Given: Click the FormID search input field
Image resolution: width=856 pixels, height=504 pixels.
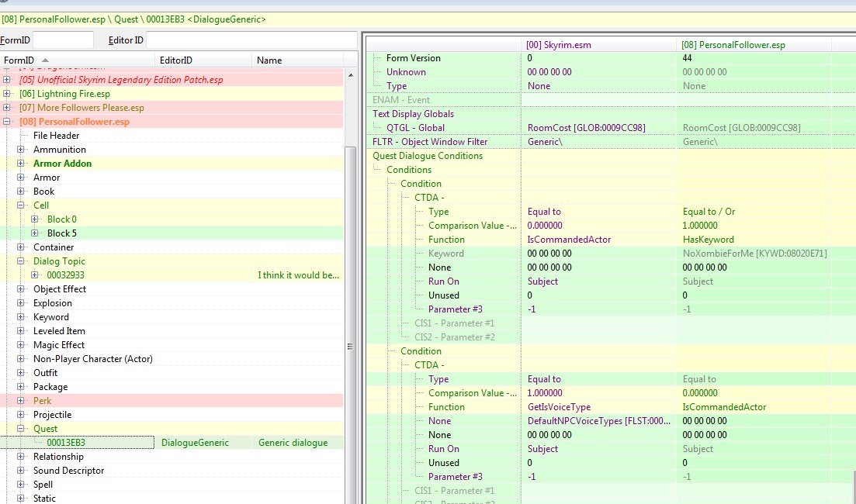Looking at the screenshot, I should pos(64,40).
